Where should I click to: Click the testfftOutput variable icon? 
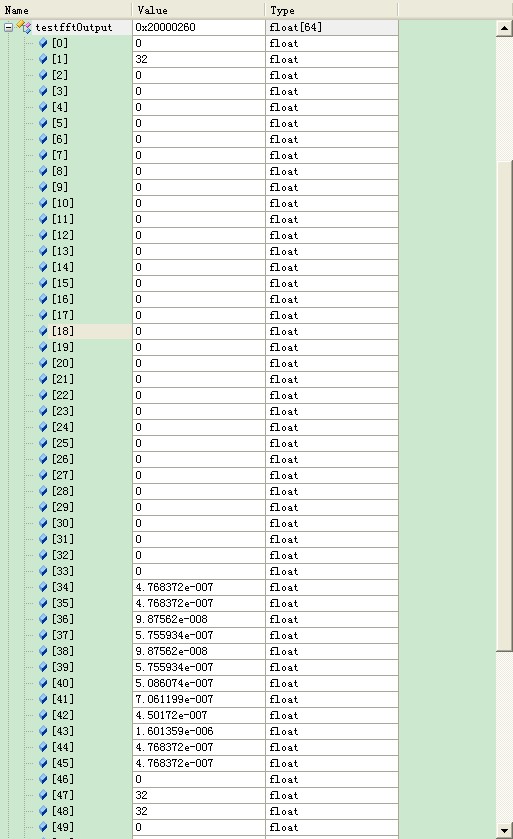coord(24,27)
